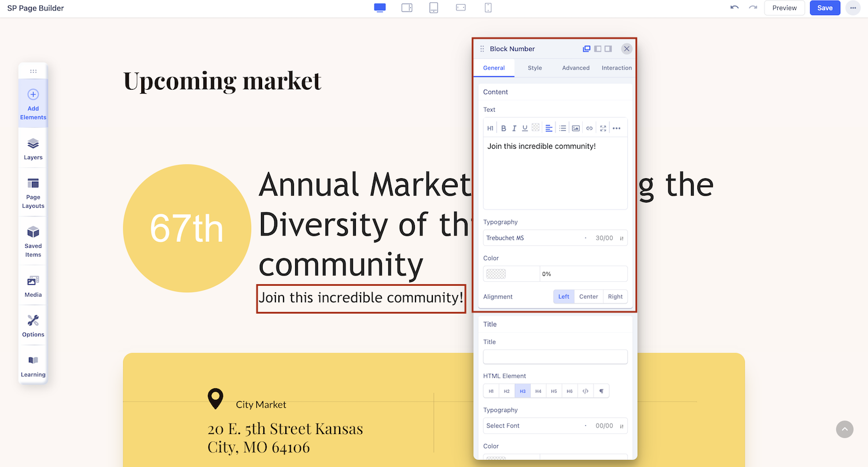
Task: Switch to tablet portrait device view
Action: [x=433, y=8]
